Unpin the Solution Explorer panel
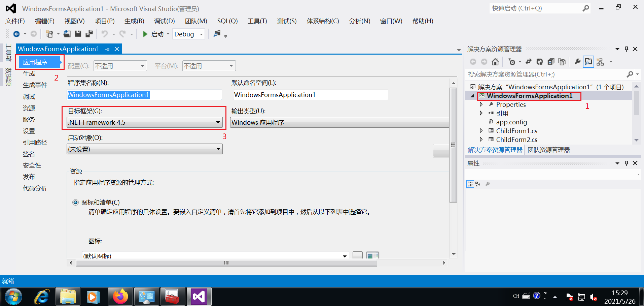The image size is (644, 306). pyautogui.click(x=626, y=49)
